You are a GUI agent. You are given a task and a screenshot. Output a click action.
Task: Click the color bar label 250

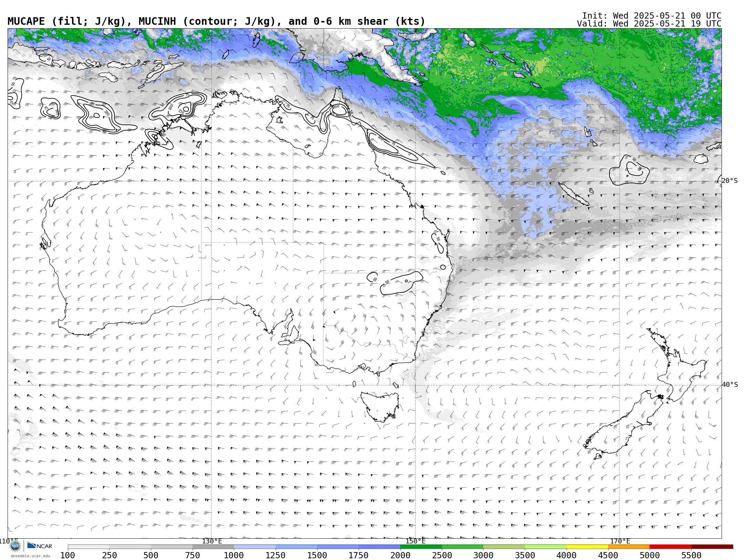[110, 556]
